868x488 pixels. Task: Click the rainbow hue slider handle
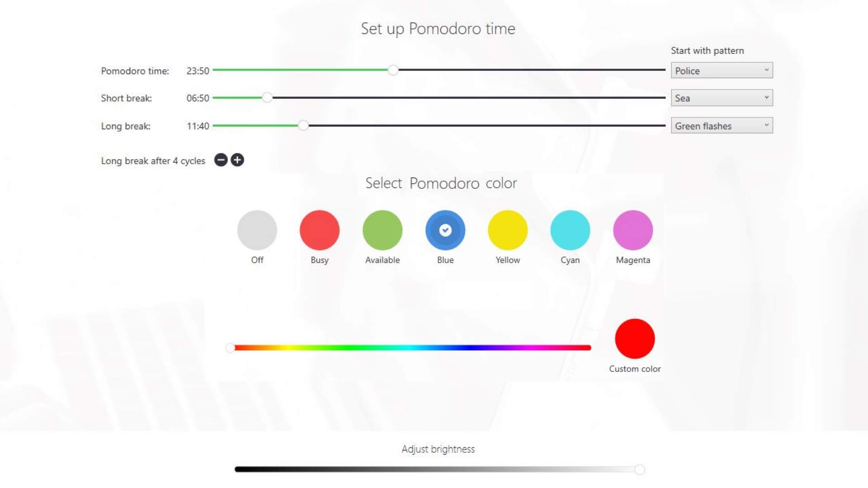tap(230, 347)
